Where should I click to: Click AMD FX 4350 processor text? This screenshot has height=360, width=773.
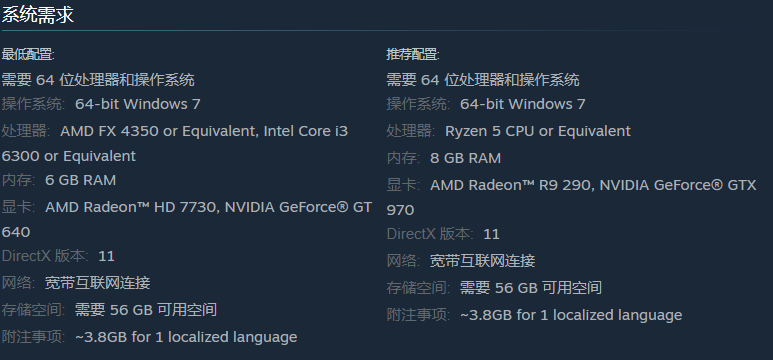109,131
